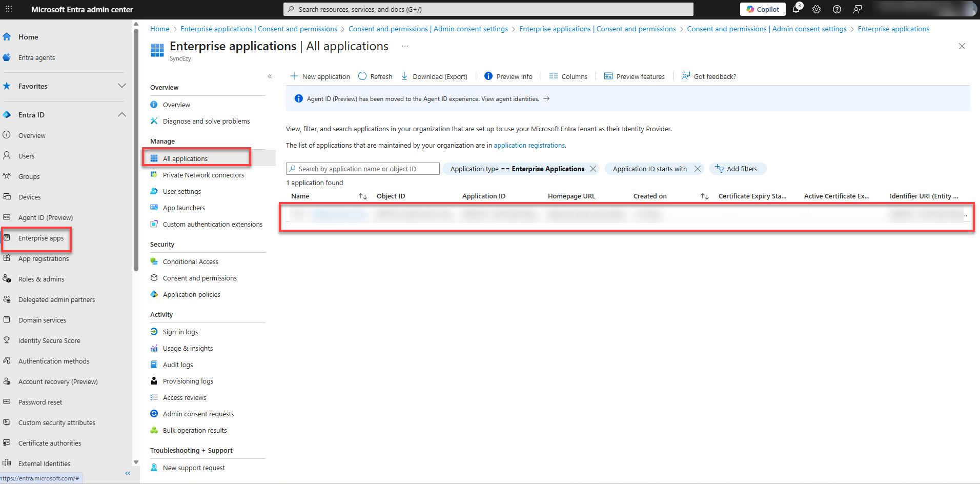Viewport: 980px width, 484px height.
Task: Click Refresh in the command bar
Action: click(375, 76)
